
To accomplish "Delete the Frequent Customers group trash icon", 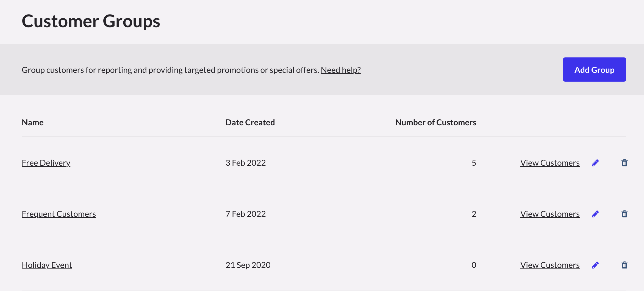I will [624, 214].
